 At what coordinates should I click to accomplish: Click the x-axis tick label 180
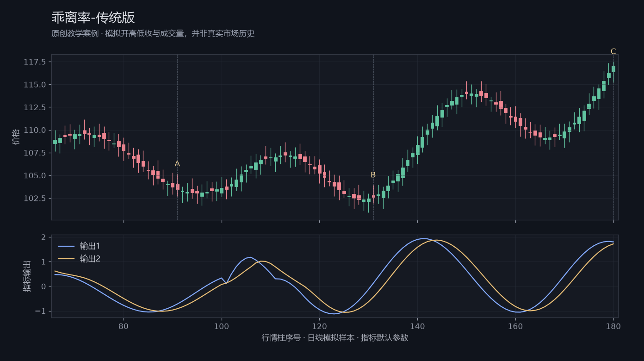click(613, 325)
